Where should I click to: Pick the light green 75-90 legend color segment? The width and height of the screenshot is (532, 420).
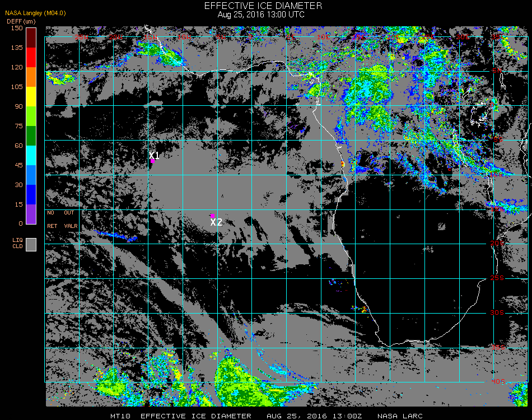pyautogui.click(x=31, y=116)
